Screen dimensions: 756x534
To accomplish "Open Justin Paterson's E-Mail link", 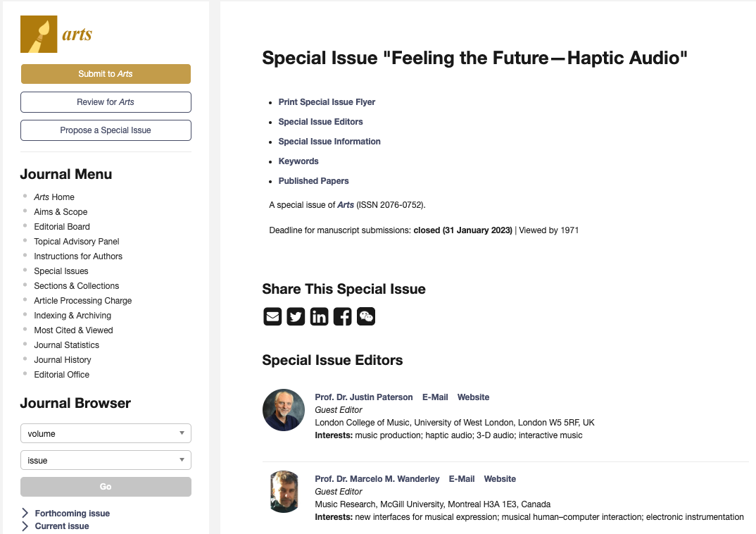I will click(435, 397).
